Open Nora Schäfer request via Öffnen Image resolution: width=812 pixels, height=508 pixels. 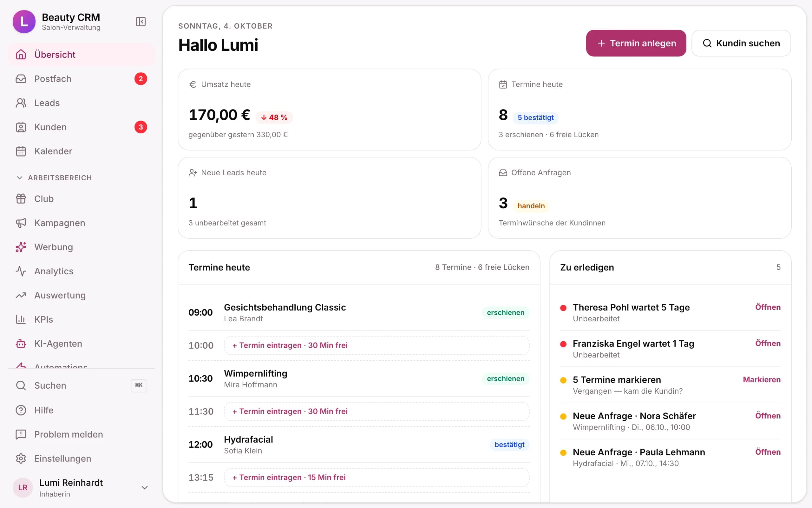pos(768,416)
